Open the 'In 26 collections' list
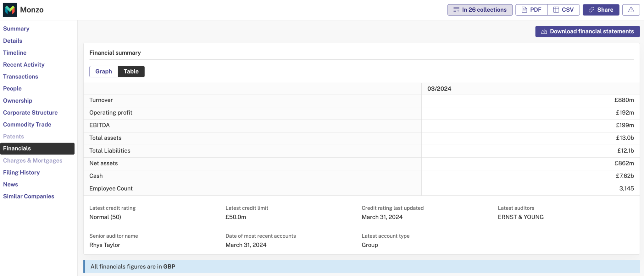The height and width of the screenshot is (276, 644). (x=480, y=10)
